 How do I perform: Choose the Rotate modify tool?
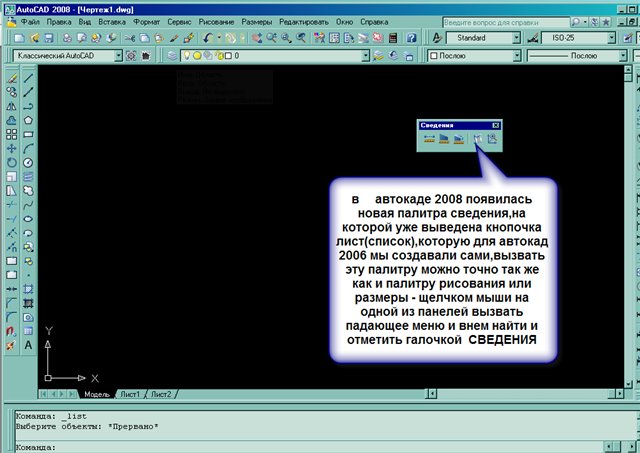pyautogui.click(x=11, y=163)
